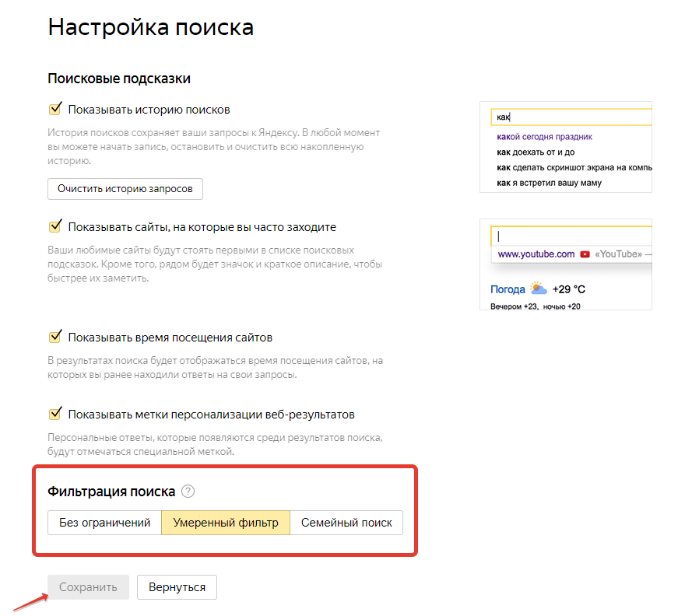Click the Сохранить button

pos(88,587)
